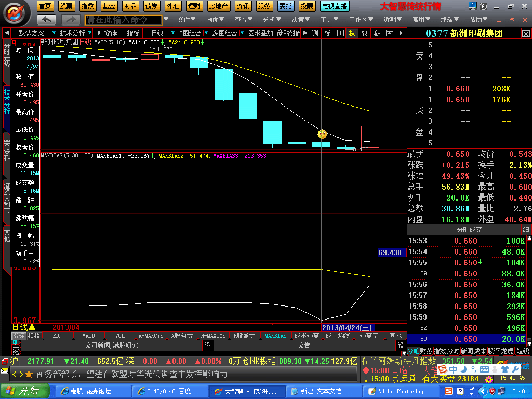Click the 测 measurement tool icon
This screenshot has width=532, height=399.
[x=315, y=33]
